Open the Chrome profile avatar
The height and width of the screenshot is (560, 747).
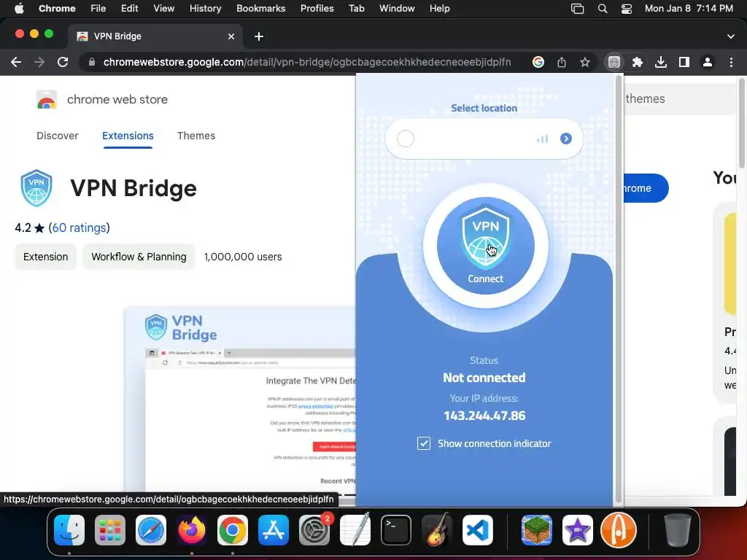[708, 62]
